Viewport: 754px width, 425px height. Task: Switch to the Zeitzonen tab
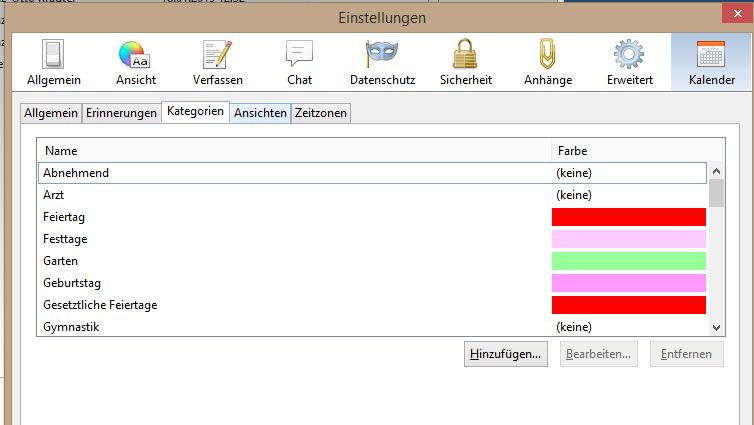(x=321, y=113)
